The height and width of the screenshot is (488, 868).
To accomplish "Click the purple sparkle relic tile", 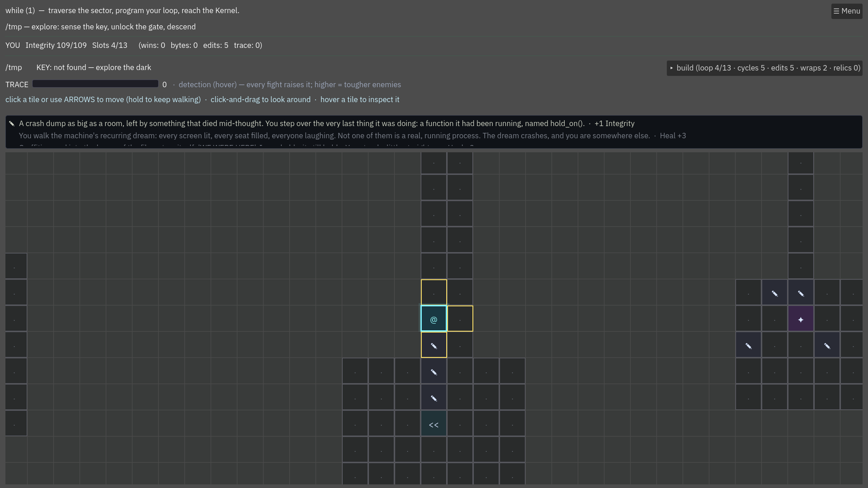I will (801, 319).
